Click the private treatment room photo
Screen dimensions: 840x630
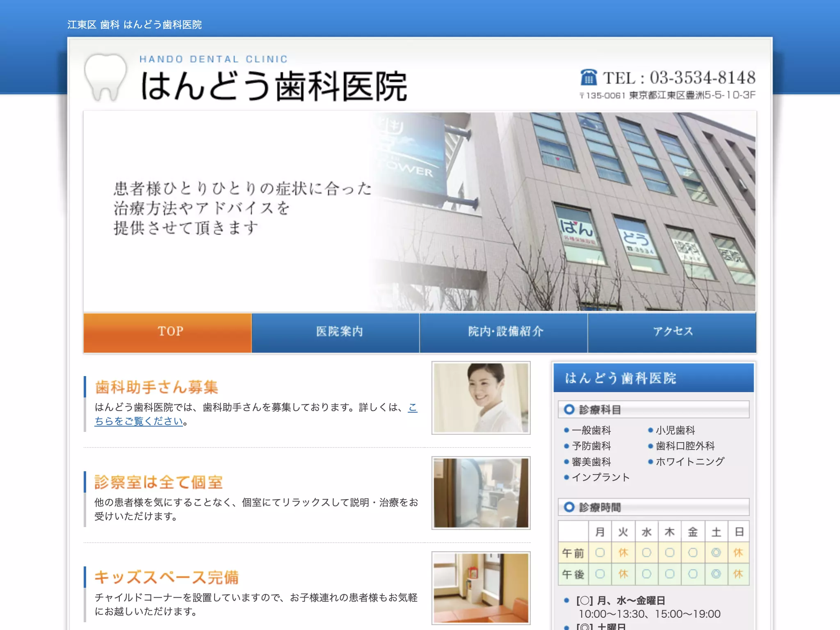tap(481, 493)
